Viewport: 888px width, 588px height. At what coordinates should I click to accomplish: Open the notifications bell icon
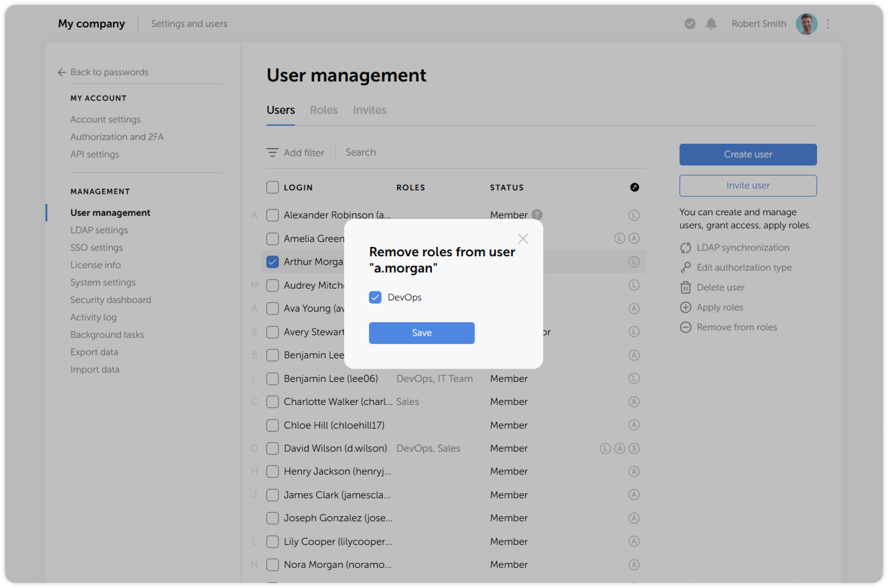(711, 24)
